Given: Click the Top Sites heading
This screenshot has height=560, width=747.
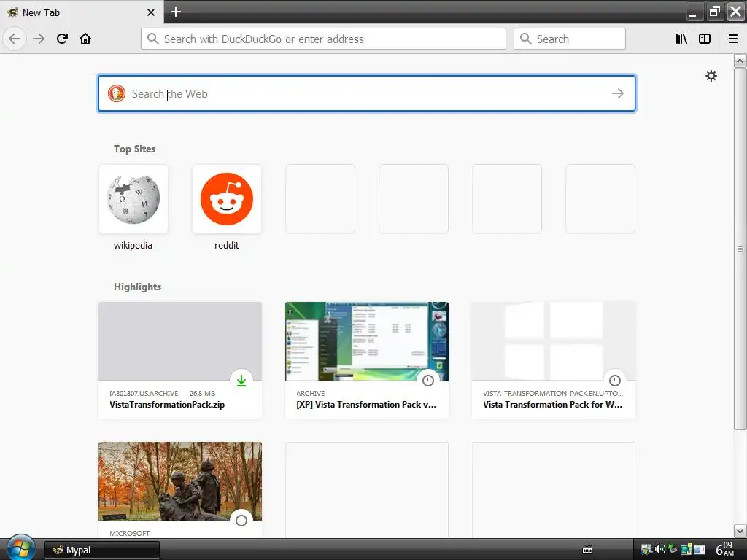Looking at the screenshot, I should click(x=134, y=149).
